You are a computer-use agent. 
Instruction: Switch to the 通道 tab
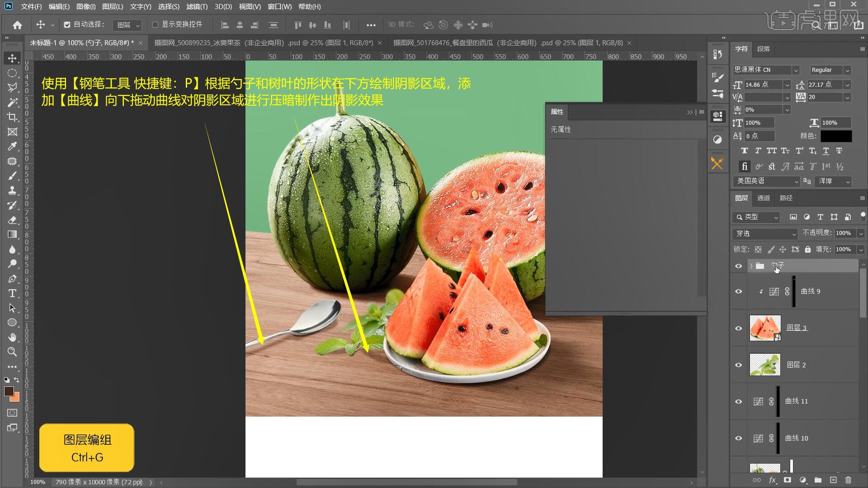pos(763,198)
